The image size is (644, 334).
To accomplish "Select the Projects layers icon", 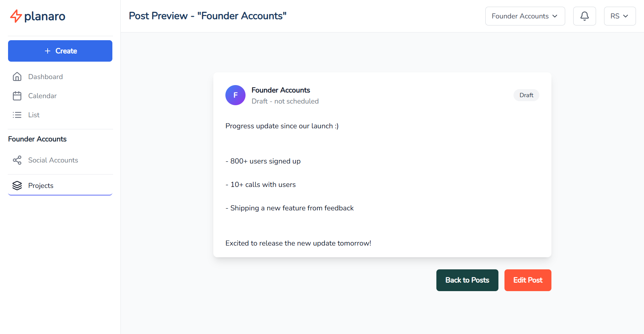I will [17, 185].
